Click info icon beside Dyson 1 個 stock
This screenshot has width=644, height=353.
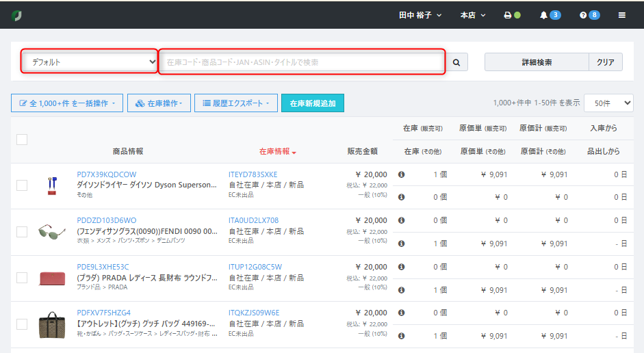click(x=401, y=174)
